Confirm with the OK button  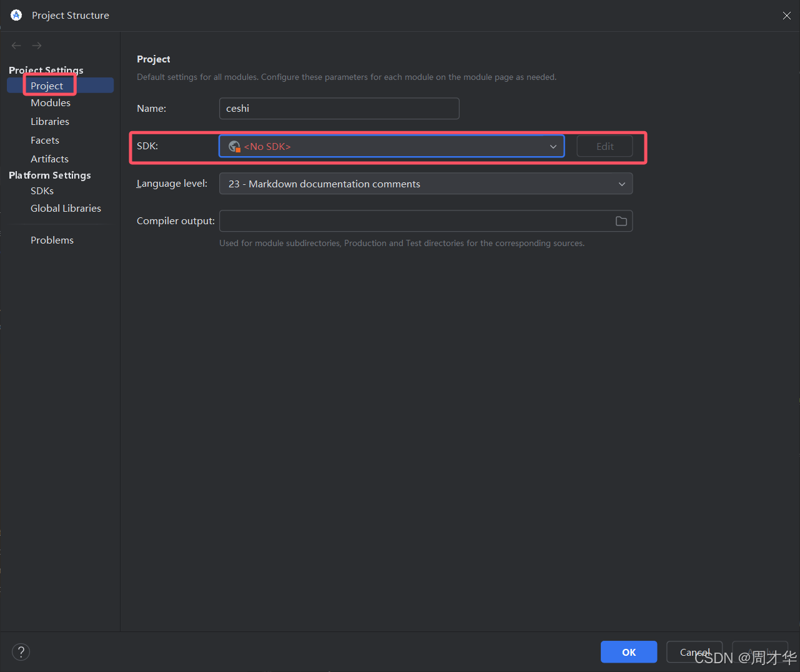629,652
